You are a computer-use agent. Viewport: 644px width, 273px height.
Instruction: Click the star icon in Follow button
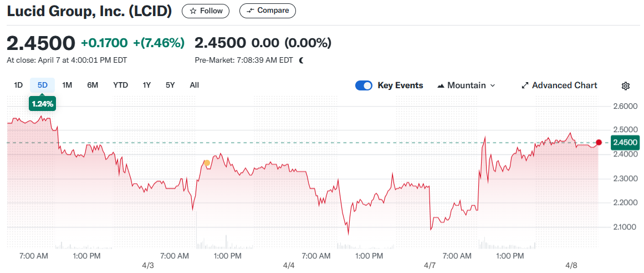[193, 11]
